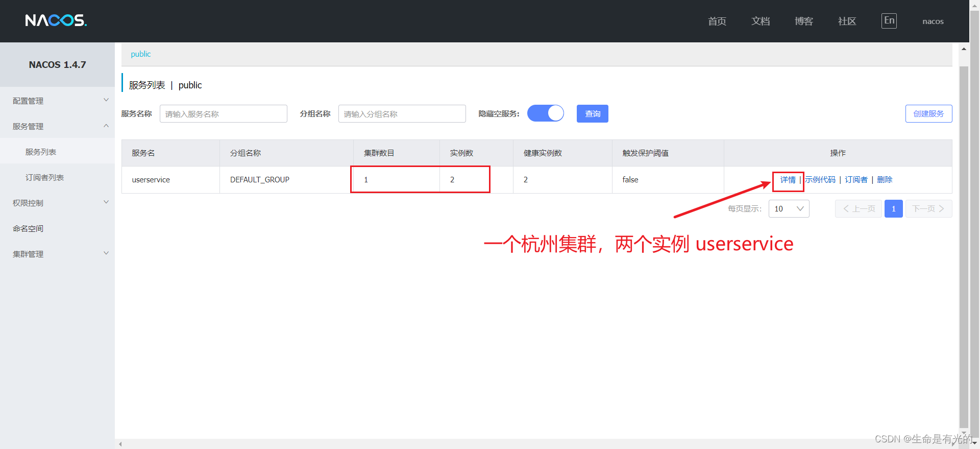
Task: Click the NACOS 1.4.7 version label
Action: tap(57, 65)
